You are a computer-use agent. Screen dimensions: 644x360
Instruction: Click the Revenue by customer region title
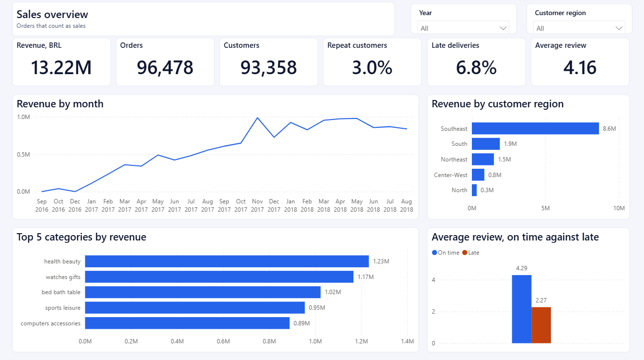498,104
